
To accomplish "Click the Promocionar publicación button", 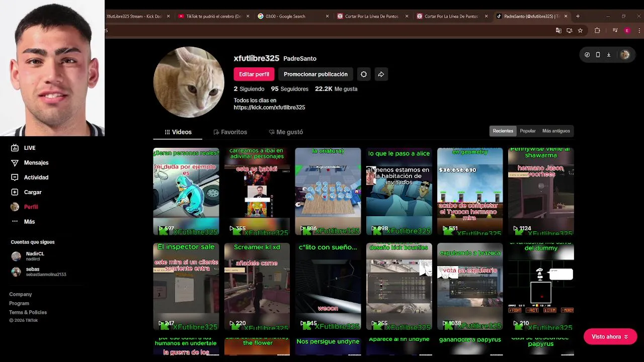I will 315,74.
